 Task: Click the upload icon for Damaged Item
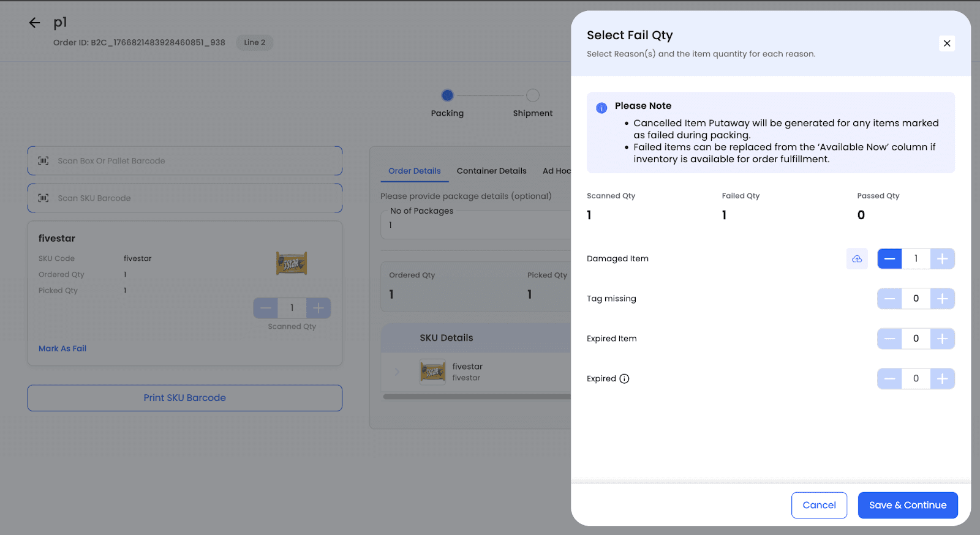(x=857, y=259)
